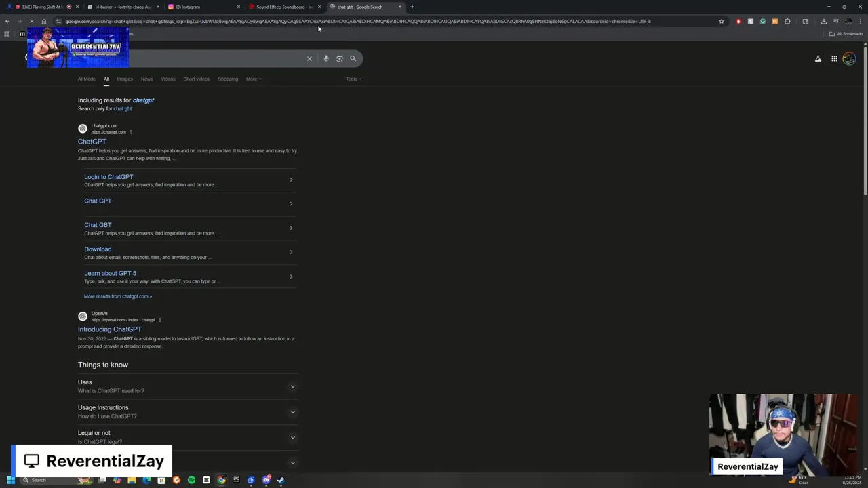
Task: Click the corrected term chatgpt link
Action: click(x=143, y=100)
